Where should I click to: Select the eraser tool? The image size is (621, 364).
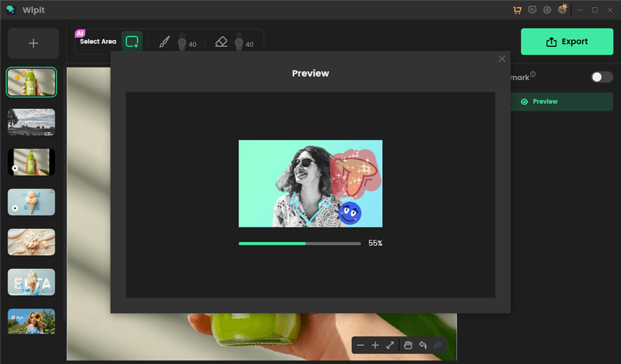pyautogui.click(x=221, y=41)
